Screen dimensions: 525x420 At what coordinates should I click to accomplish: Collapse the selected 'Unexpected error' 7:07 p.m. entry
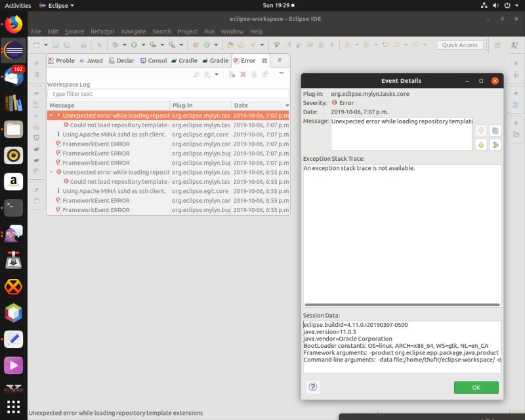(51, 115)
